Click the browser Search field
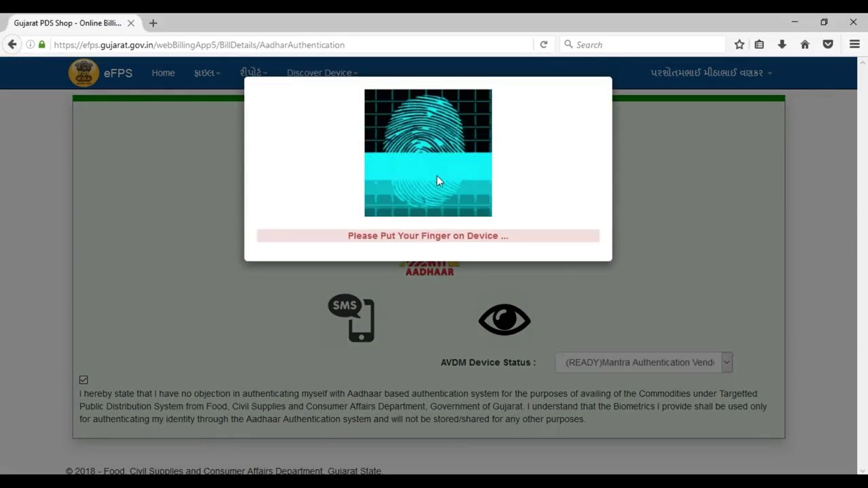Screen dimensions: 868x488 pyautogui.click(x=643, y=45)
